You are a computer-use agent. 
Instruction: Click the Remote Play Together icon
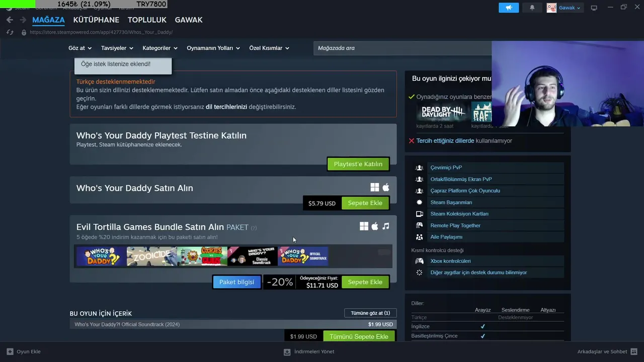[x=419, y=225]
